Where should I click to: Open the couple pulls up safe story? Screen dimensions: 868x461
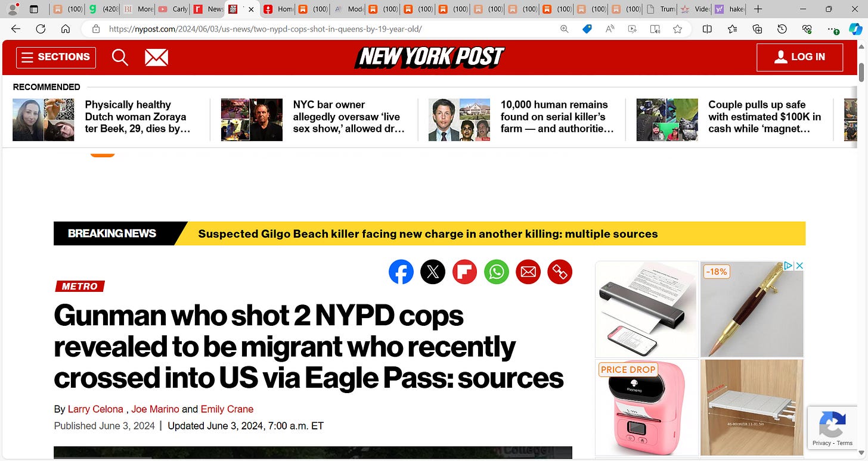(764, 117)
